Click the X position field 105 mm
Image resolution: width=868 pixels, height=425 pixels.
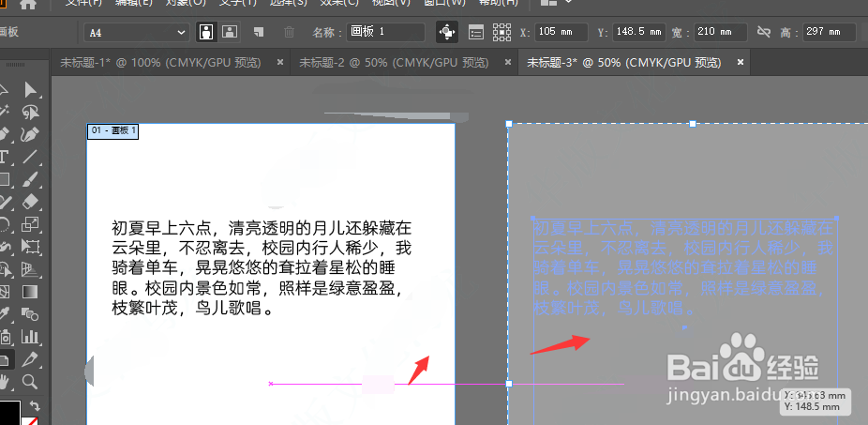coord(561,32)
